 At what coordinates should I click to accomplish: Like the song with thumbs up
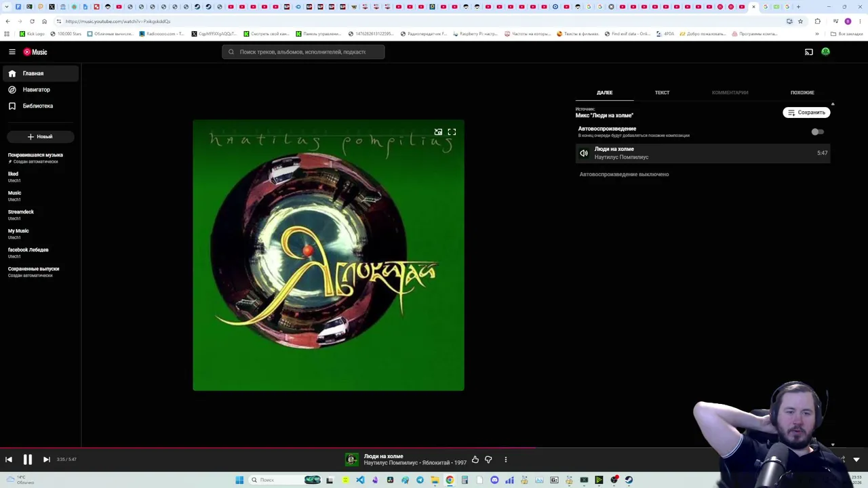tap(475, 460)
